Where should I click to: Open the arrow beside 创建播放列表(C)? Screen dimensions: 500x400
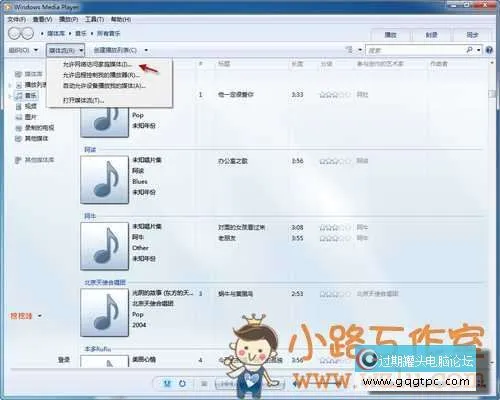point(146,50)
